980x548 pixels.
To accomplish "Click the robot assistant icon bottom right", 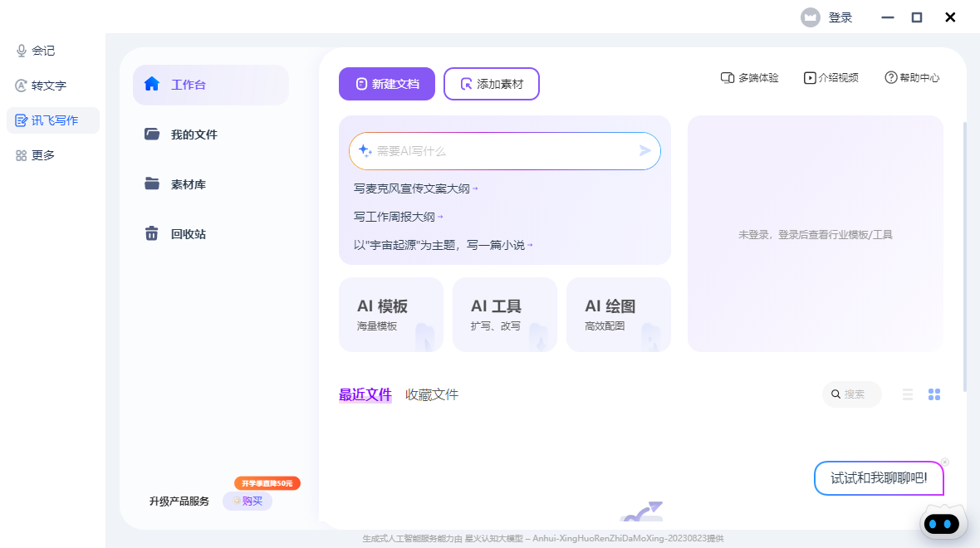I will [x=942, y=522].
